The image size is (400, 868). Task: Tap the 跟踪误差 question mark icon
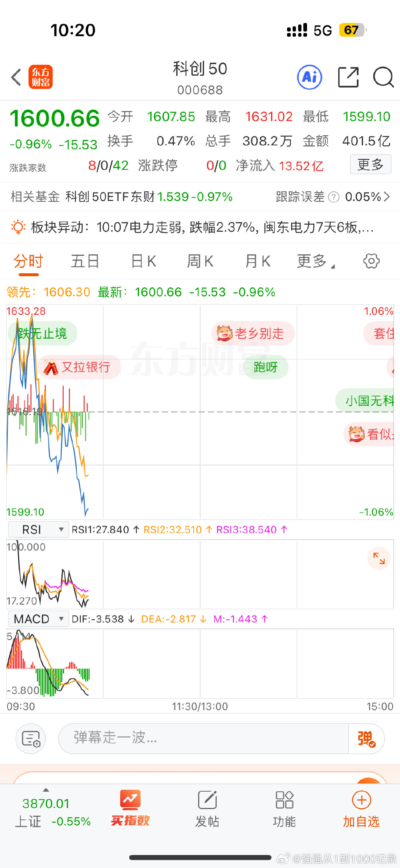coord(334,197)
